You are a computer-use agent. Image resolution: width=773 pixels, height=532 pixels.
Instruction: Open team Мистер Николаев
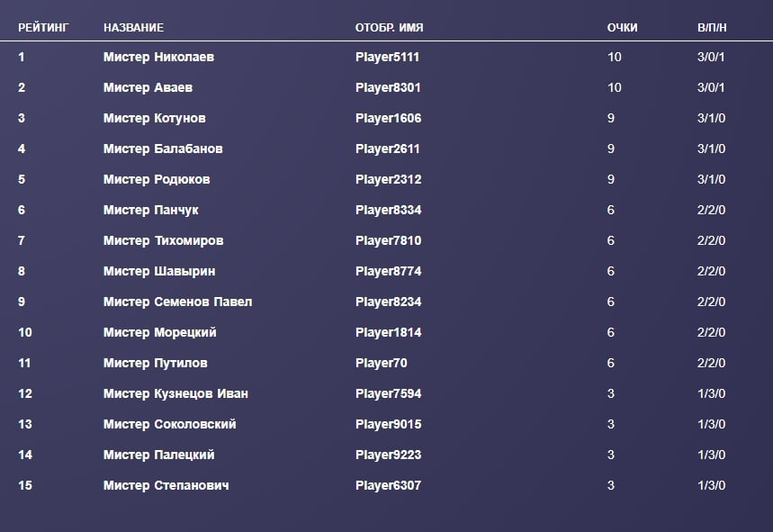(x=158, y=57)
